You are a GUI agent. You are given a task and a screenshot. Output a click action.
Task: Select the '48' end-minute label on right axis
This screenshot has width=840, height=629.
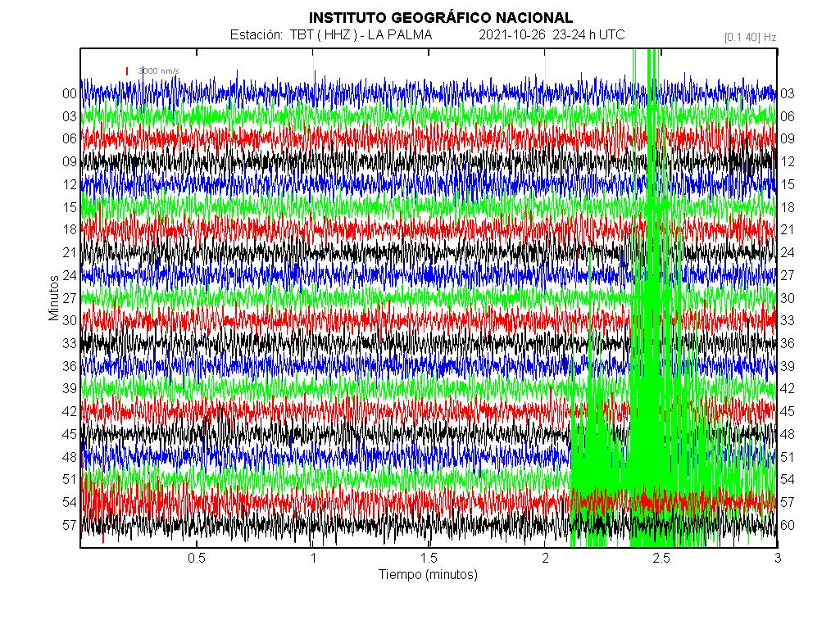pyautogui.click(x=788, y=434)
